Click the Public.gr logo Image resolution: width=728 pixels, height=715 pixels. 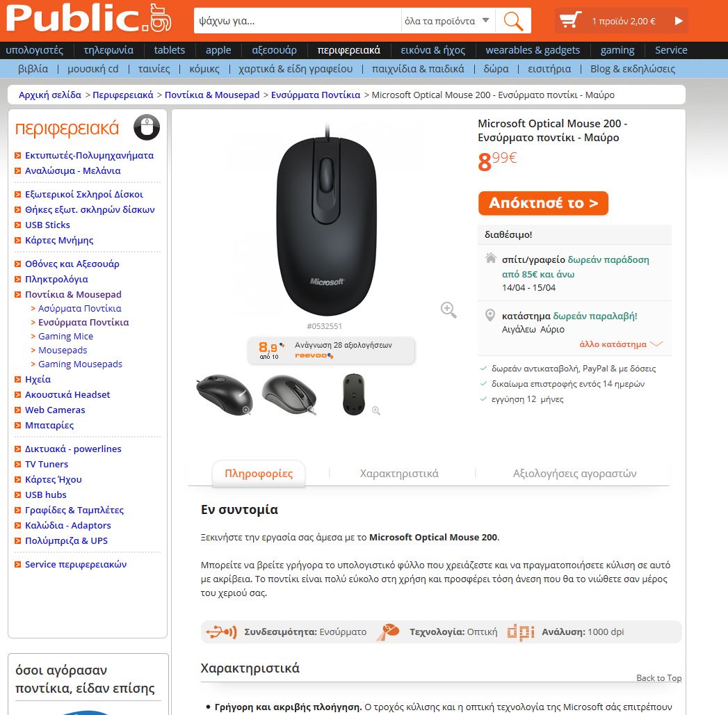point(88,19)
